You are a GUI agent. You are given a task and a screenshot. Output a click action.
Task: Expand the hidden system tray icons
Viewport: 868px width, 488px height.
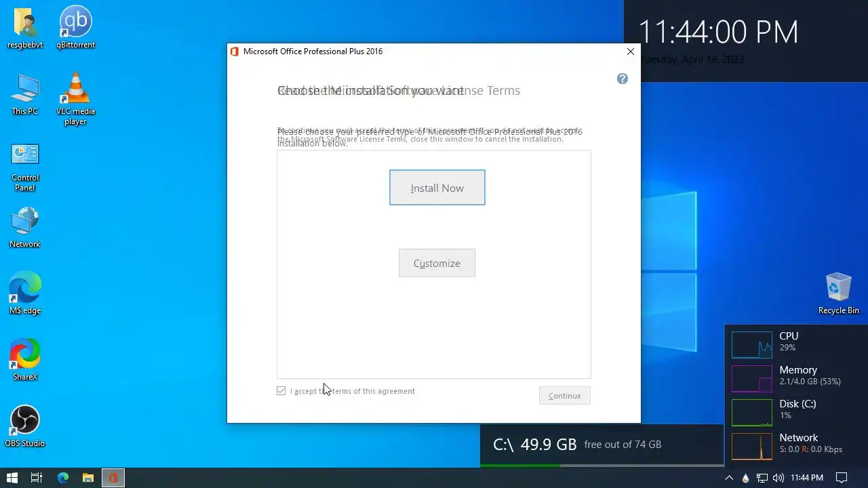point(729,478)
